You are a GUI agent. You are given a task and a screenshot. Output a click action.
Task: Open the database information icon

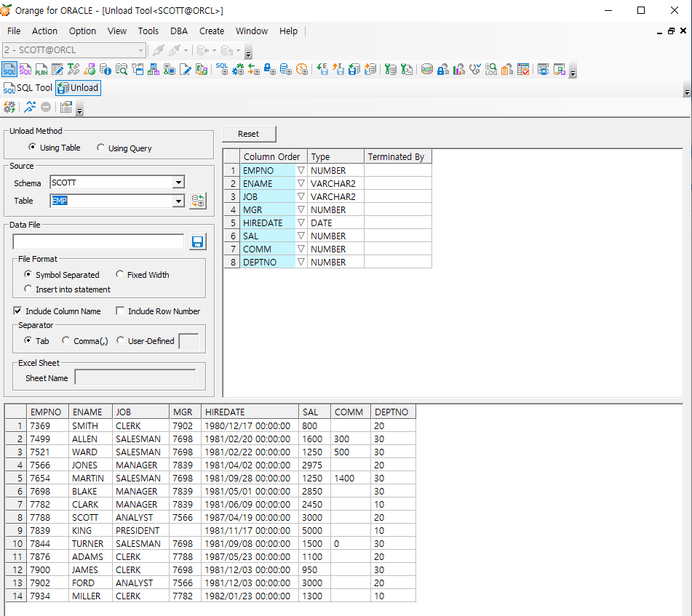106,69
